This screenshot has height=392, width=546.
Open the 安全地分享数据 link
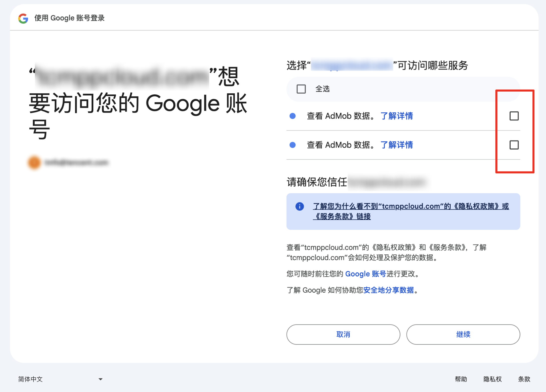(x=388, y=290)
